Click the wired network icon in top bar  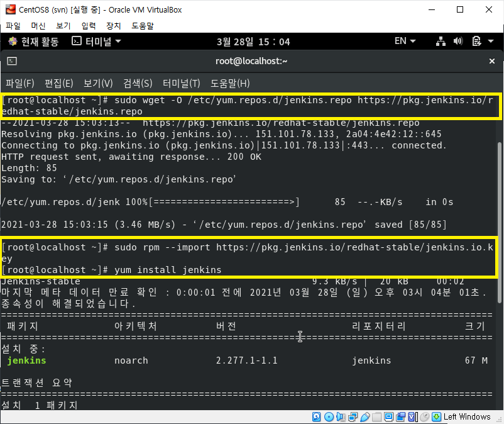click(441, 41)
